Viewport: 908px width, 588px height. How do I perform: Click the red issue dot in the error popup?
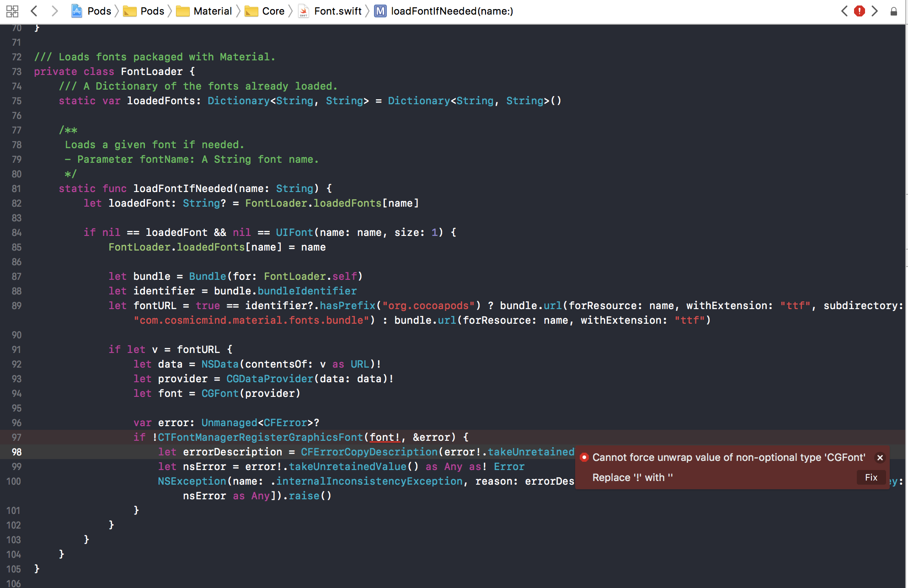coord(584,457)
